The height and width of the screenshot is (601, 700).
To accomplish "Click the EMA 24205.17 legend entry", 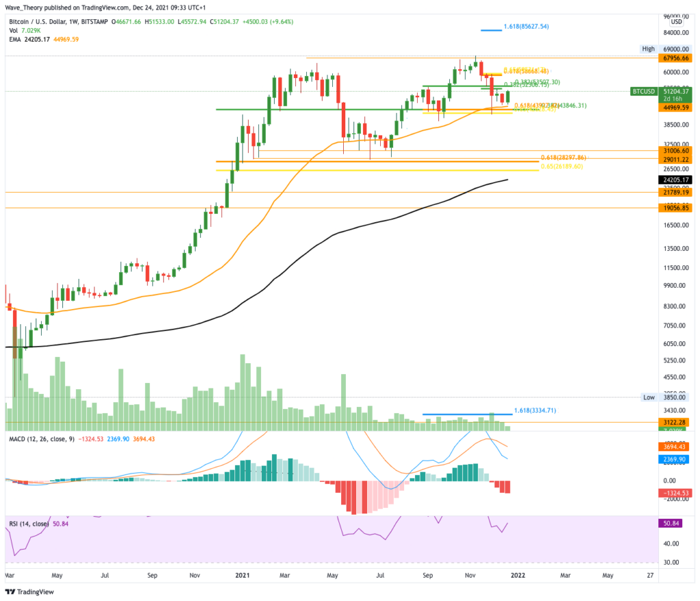I will point(29,39).
